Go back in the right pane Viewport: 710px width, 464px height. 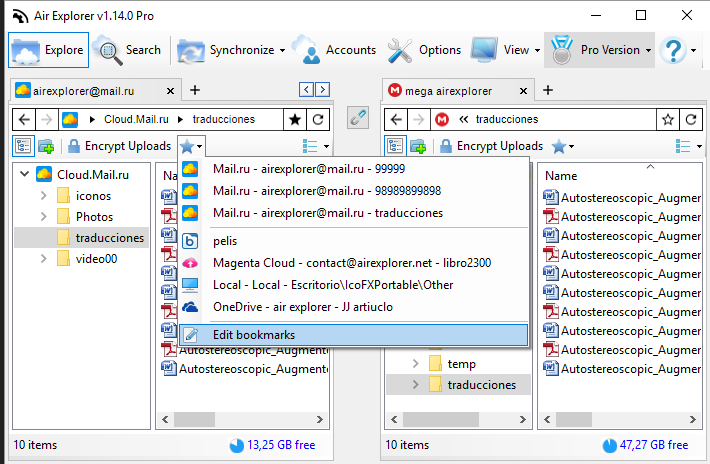tap(396, 120)
